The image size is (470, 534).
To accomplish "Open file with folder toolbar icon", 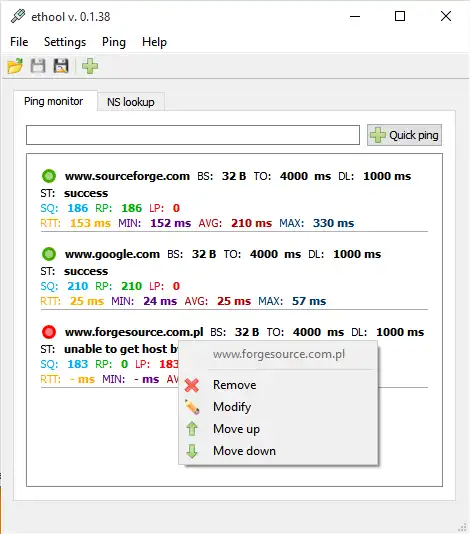I will pos(15,66).
